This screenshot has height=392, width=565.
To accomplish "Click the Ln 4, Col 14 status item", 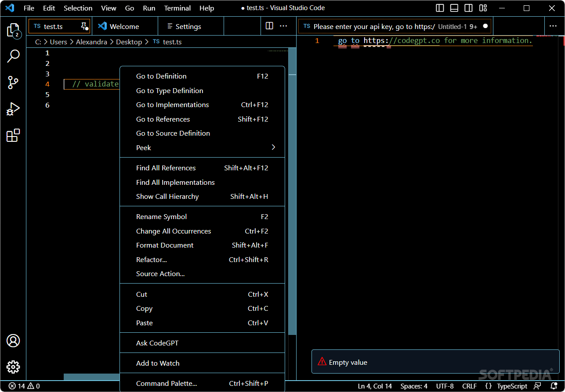I will [x=375, y=386].
